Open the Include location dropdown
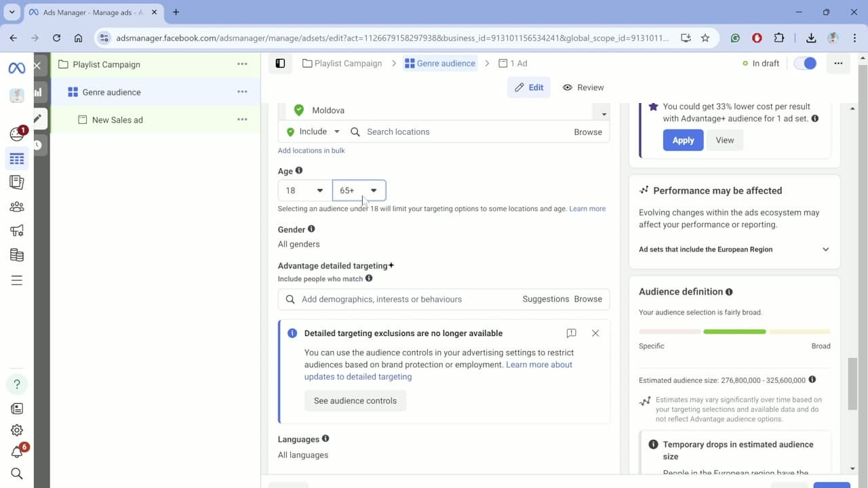 [313, 131]
